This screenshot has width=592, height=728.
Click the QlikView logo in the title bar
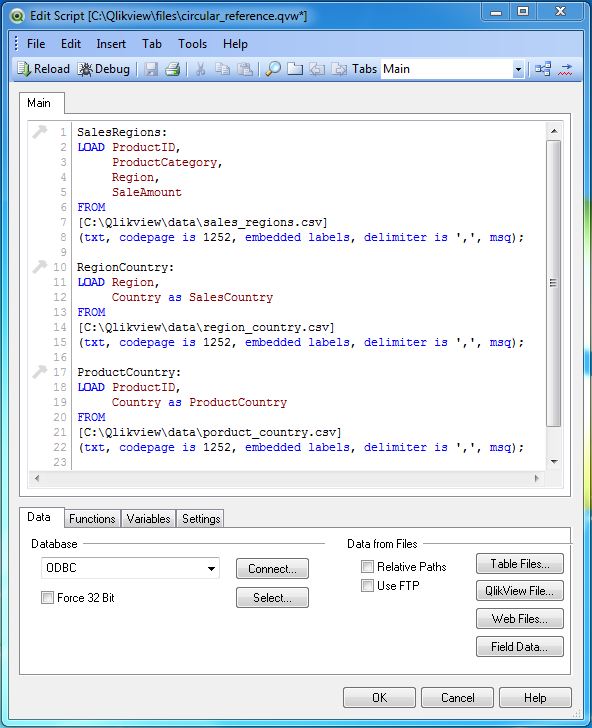(17, 16)
